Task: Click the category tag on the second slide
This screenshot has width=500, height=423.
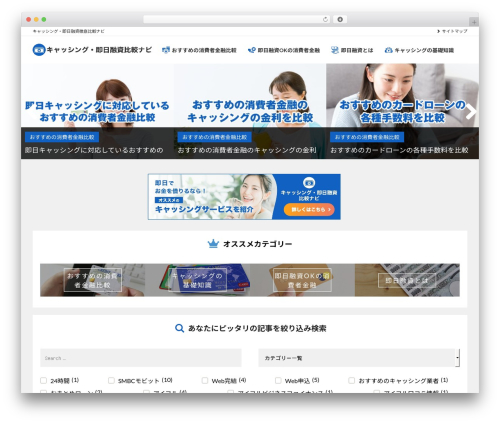Action: [214, 137]
